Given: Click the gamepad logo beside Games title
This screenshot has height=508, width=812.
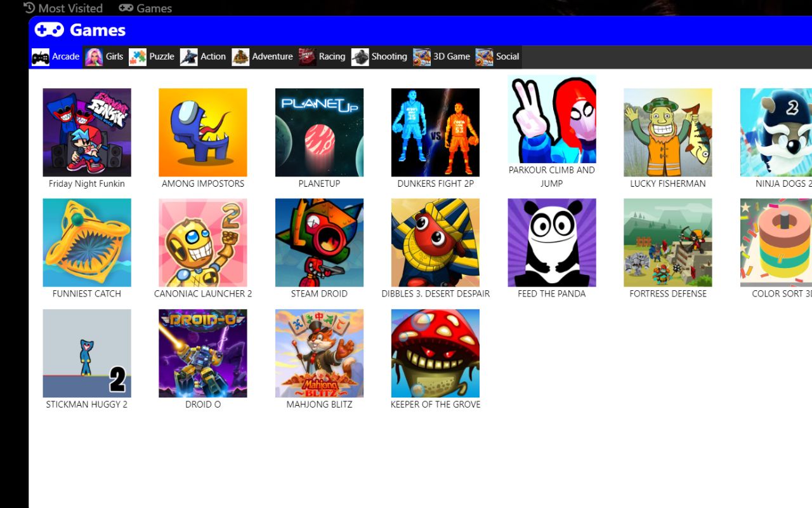Looking at the screenshot, I should (49, 30).
